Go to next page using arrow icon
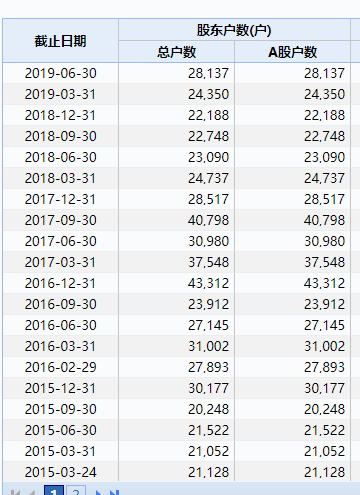Screen dimensions: 360x495 pyautogui.click(x=98, y=492)
